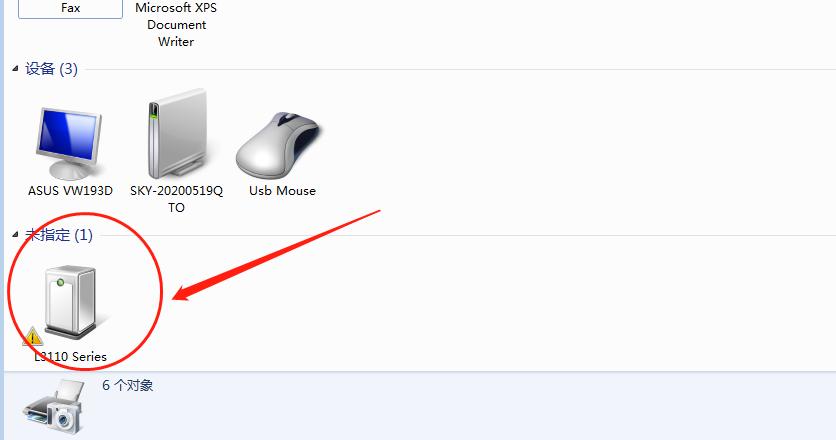Click the Fax name label

[70, 7]
